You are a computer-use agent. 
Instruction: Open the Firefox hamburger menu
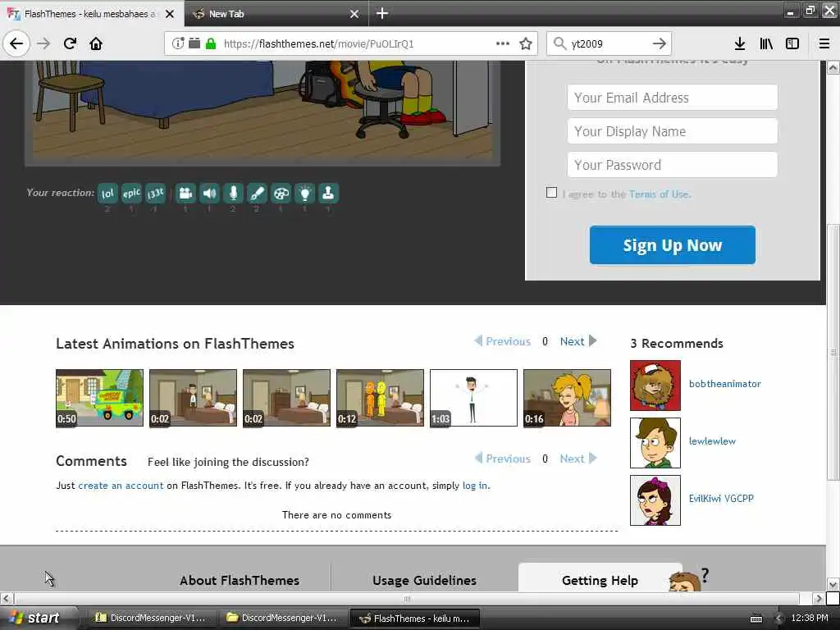tap(824, 43)
